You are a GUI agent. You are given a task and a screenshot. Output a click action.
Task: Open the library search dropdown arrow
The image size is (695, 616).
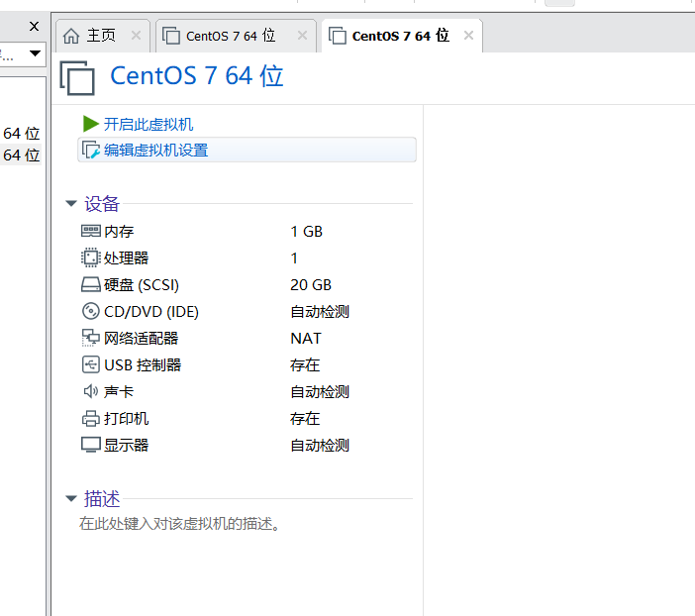35,53
